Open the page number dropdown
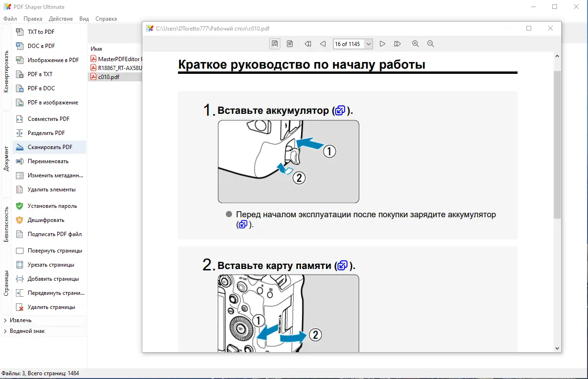The image size is (588, 379). [369, 44]
